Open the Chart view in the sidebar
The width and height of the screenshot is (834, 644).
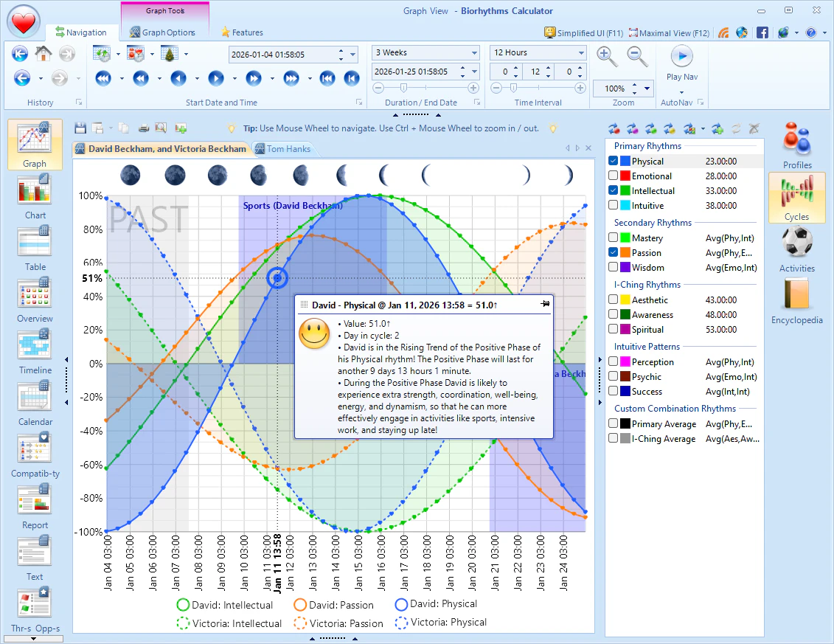coord(35,197)
